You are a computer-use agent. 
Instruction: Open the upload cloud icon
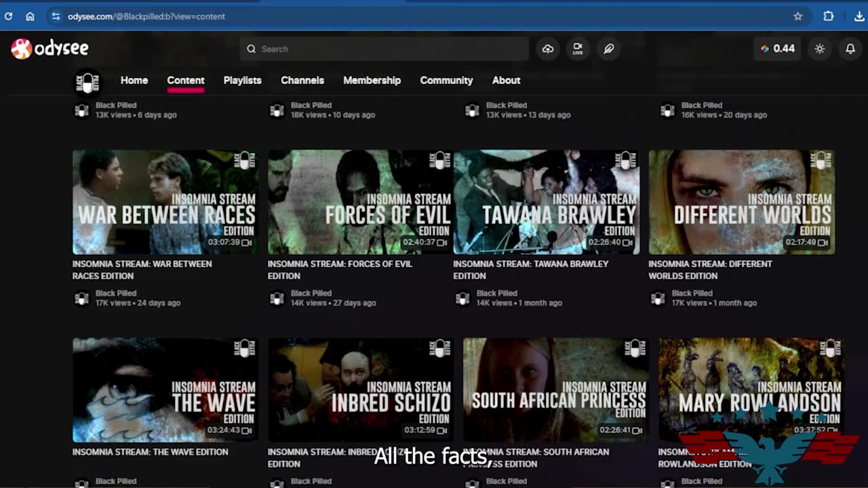pyautogui.click(x=548, y=49)
